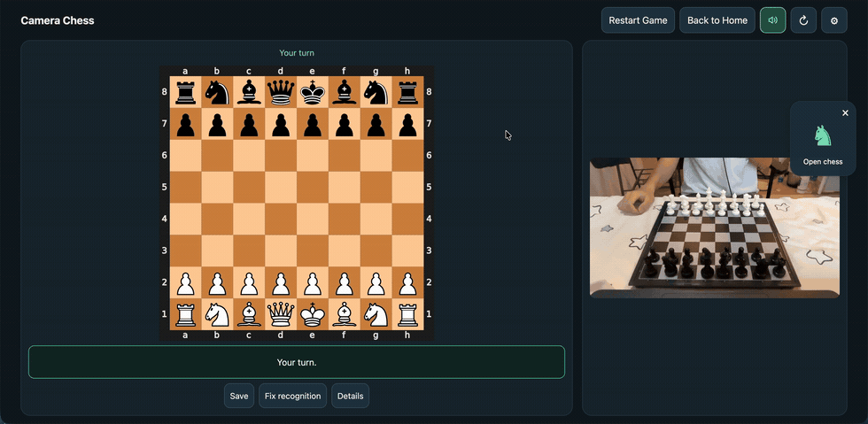The height and width of the screenshot is (424, 868).
Task: Restart the game
Action: (638, 20)
